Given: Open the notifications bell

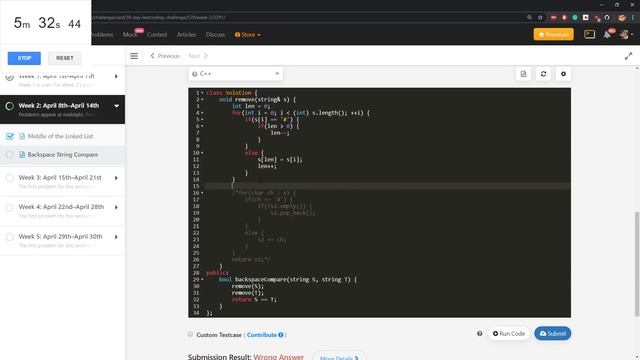Looking at the screenshot, I should (607, 34).
